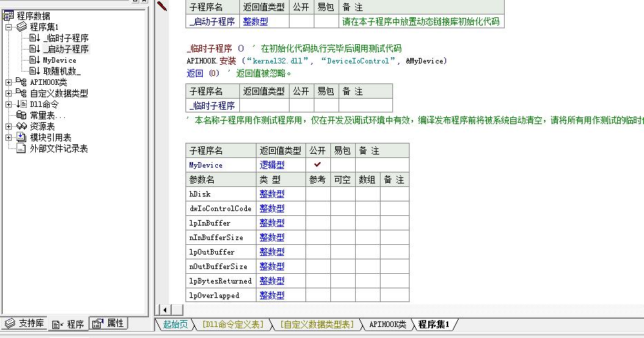The width and height of the screenshot is (644, 338).
Task: Click the horizontal scrollbar thumb
Action: point(177,310)
